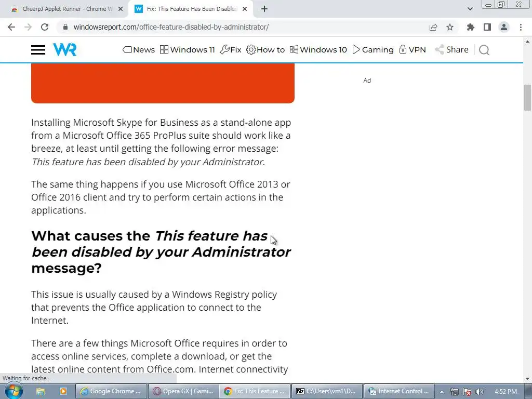Open the News section
Viewport: 532px width, 399px height.
point(139,50)
